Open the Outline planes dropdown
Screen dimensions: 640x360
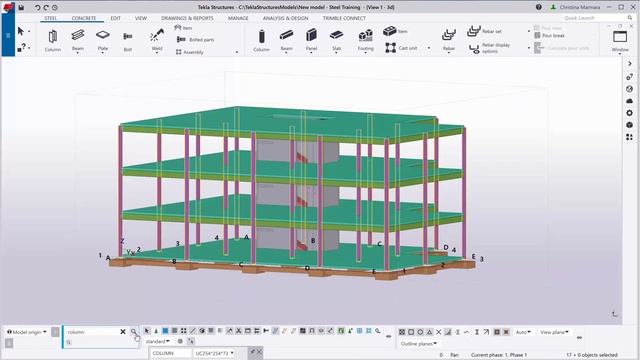coord(419,344)
